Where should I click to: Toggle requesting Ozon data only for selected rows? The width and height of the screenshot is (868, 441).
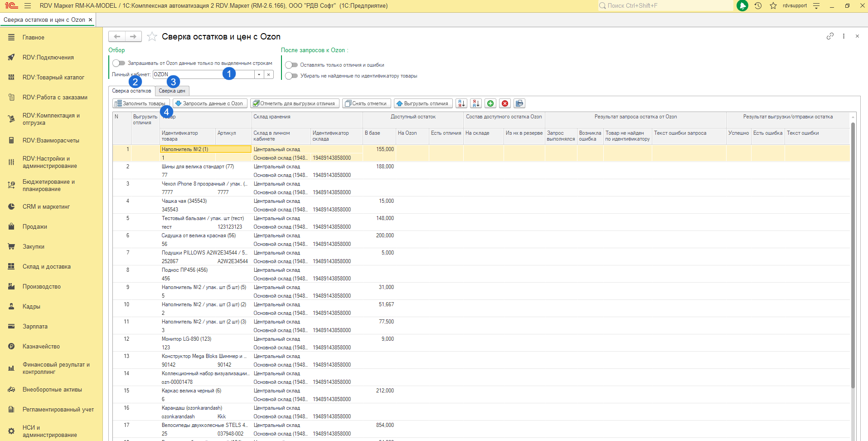[x=119, y=63]
